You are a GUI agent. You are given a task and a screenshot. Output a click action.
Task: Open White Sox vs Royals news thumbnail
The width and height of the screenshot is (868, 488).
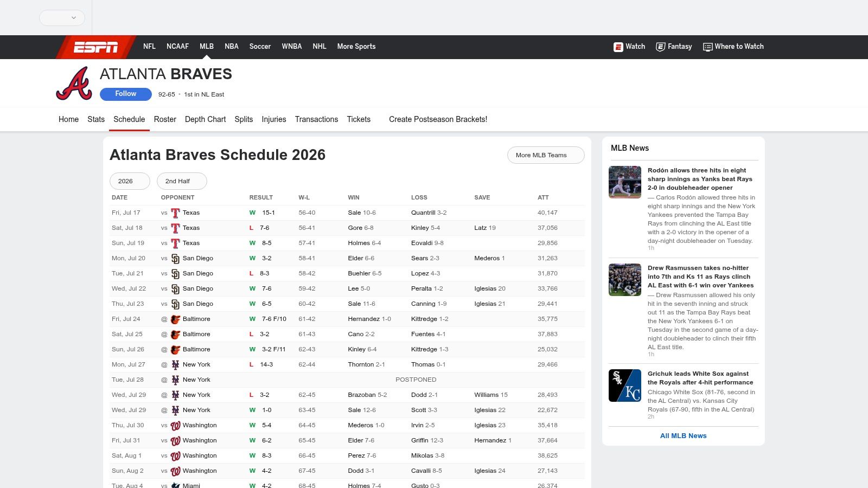[x=625, y=386]
